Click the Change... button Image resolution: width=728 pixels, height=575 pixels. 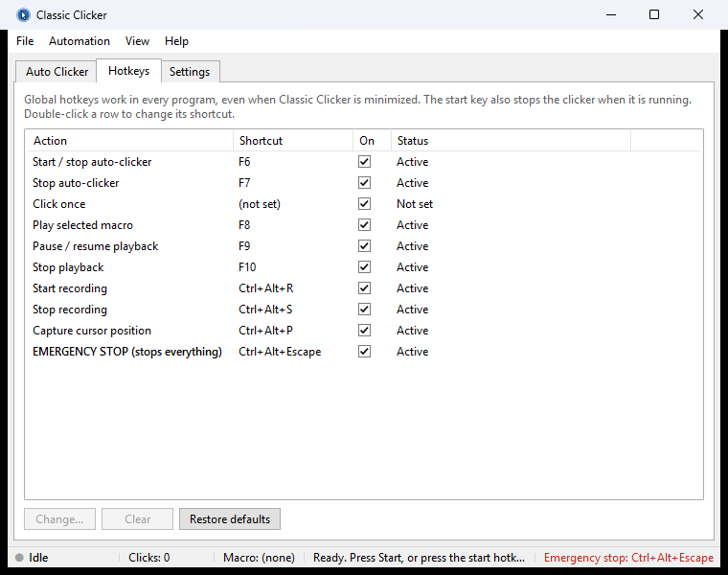(59, 518)
